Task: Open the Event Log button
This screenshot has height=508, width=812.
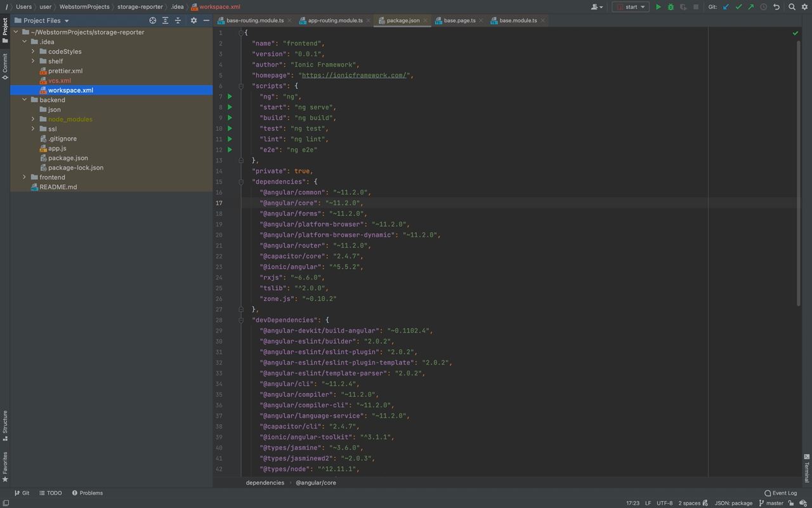Action: [x=781, y=493]
